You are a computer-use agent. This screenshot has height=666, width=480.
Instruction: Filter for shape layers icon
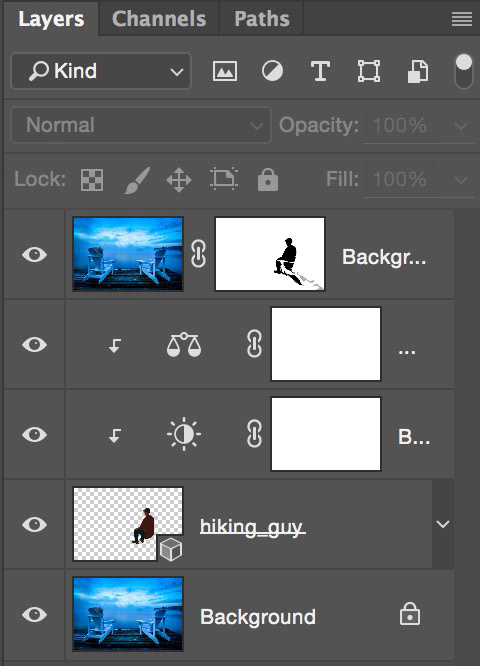pos(369,71)
